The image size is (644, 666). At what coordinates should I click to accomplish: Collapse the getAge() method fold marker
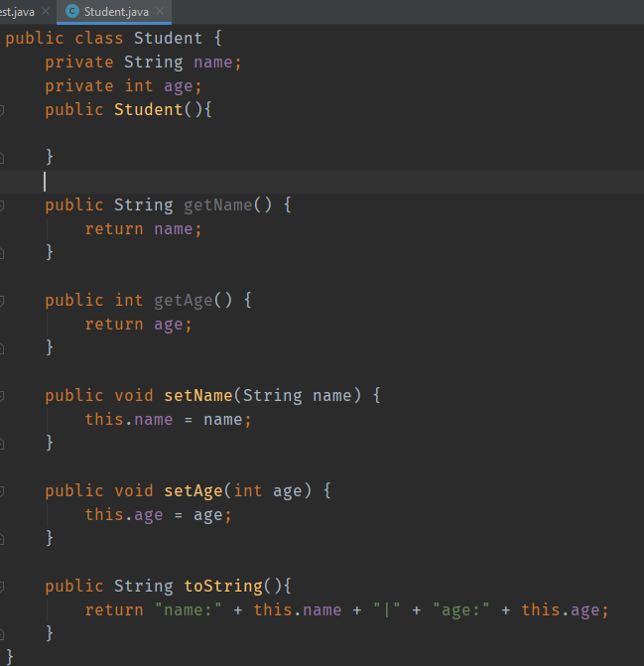[2, 301]
